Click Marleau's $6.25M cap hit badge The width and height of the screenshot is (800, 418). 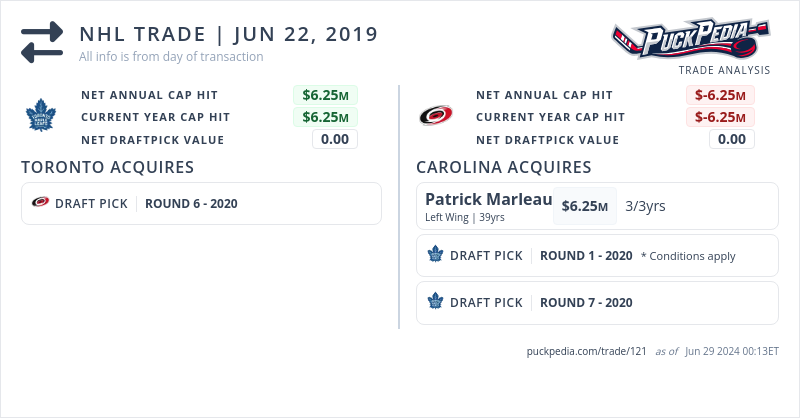click(x=585, y=206)
